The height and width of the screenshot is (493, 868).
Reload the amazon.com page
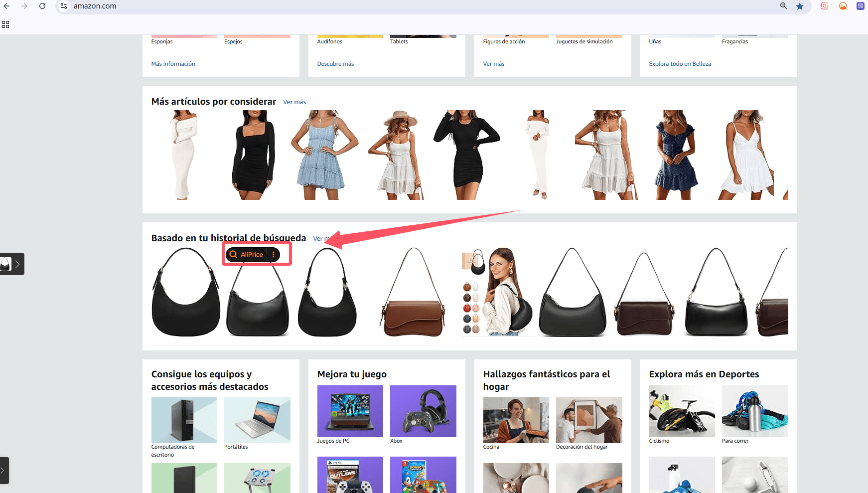tap(42, 6)
